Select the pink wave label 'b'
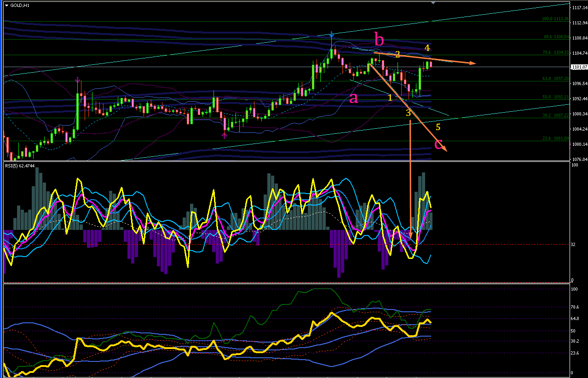The width and height of the screenshot is (588, 378). [379, 40]
